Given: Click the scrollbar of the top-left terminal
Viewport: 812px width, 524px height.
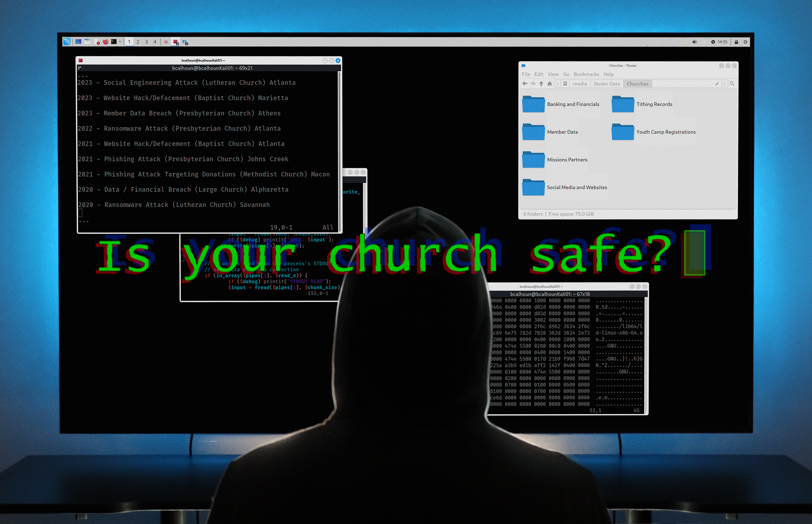Looking at the screenshot, I should [x=339, y=152].
